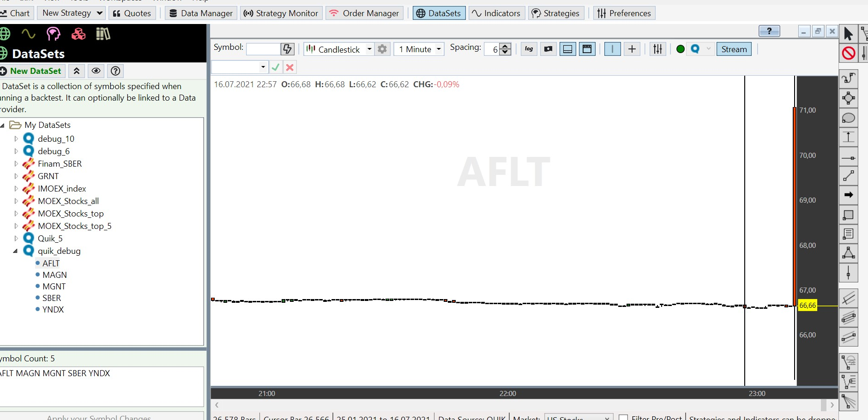Image resolution: width=868 pixels, height=420 pixels.
Task: Open the Preferences tab
Action: tap(624, 13)
